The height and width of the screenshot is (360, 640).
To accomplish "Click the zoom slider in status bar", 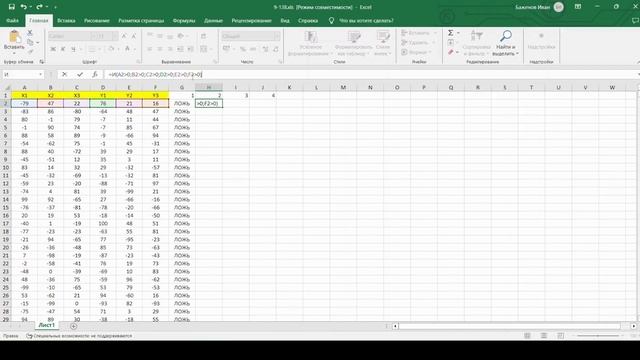I will coord(598,336).
